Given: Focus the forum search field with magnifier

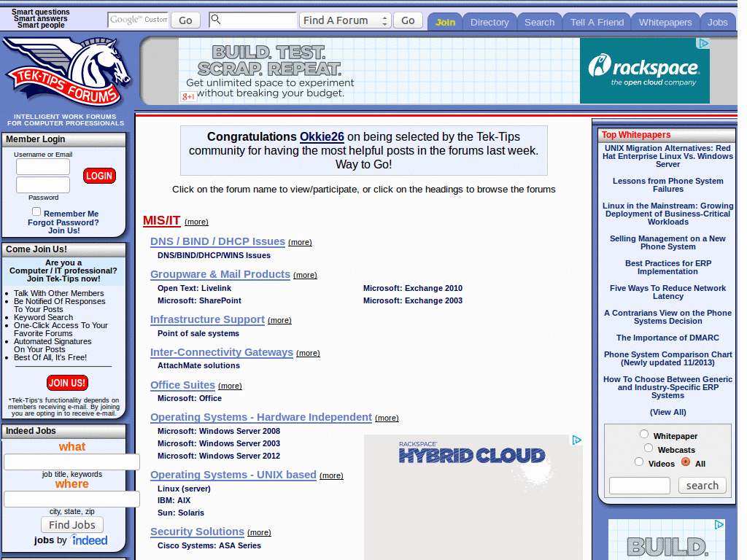Looking at the screenshot, I should coord(252,20).
